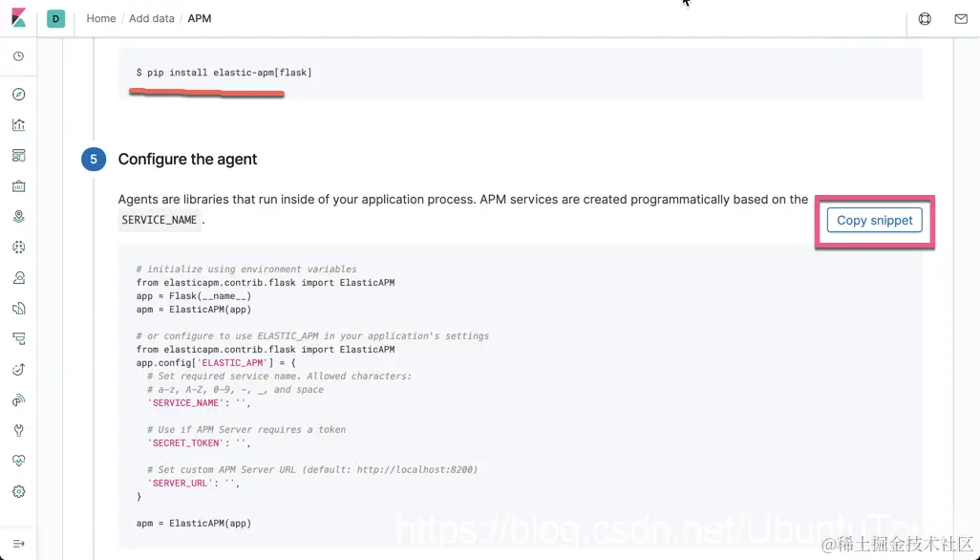Open the SIEM icon in the sidebar
This screenshot has width=980, height=560.
click(x=19, y=400)
